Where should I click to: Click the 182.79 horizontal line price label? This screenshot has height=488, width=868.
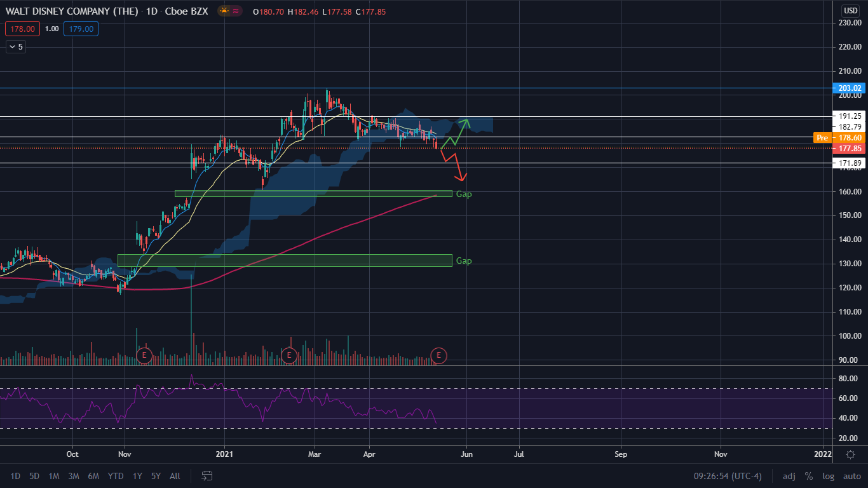tap(850, 127)
